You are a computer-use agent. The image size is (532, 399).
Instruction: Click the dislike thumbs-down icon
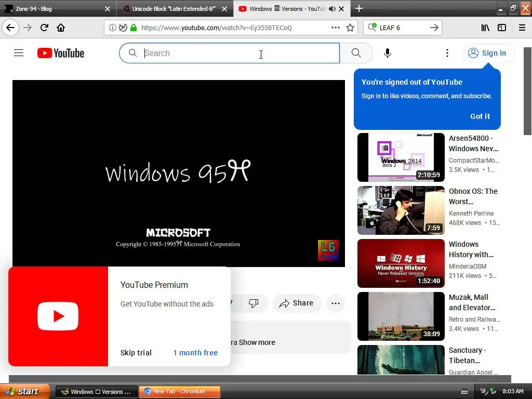(x=254, y=303)
